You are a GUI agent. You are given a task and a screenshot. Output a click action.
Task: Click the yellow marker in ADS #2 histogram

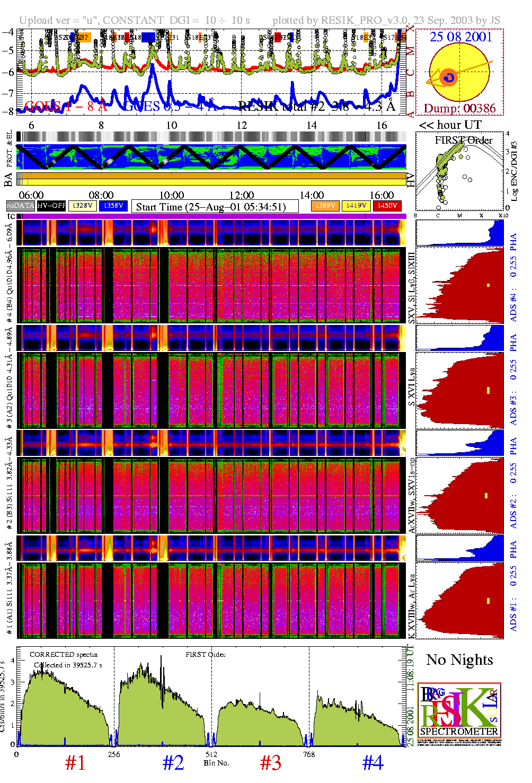[486, 496]
